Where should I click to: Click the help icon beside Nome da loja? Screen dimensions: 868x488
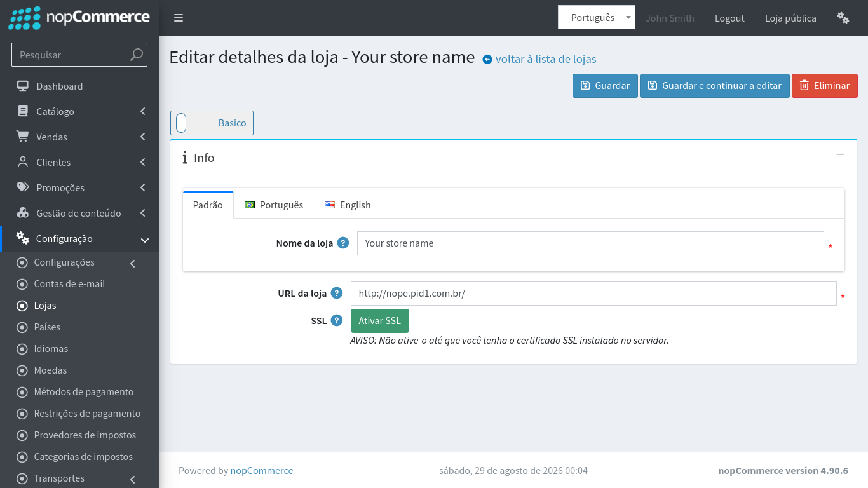343,243
